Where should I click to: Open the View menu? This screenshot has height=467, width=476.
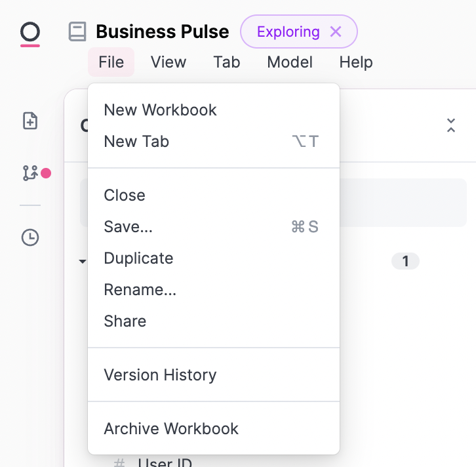[x=169, y=62]
